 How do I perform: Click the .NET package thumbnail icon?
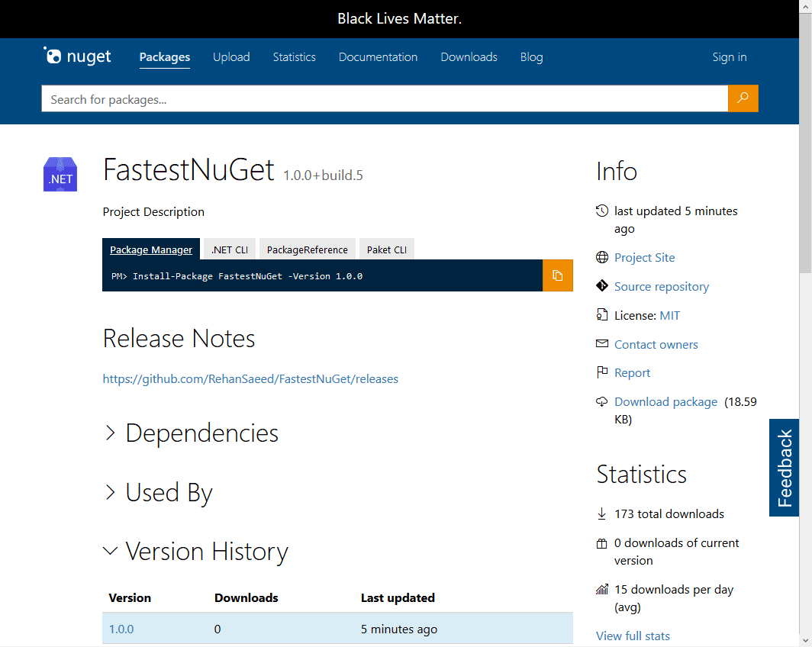[x=60, y=174]
